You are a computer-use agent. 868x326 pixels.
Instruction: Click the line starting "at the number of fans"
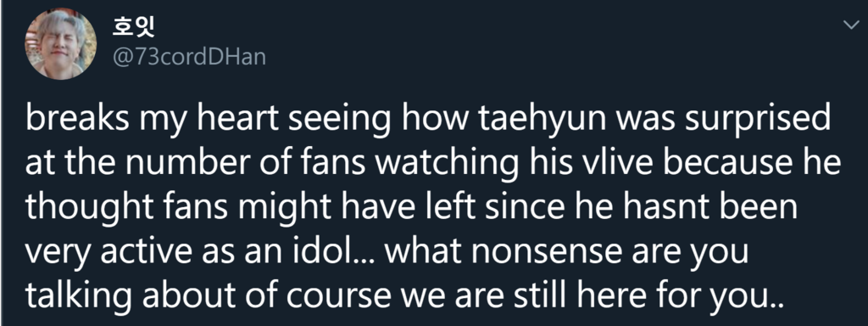point(433,165)
